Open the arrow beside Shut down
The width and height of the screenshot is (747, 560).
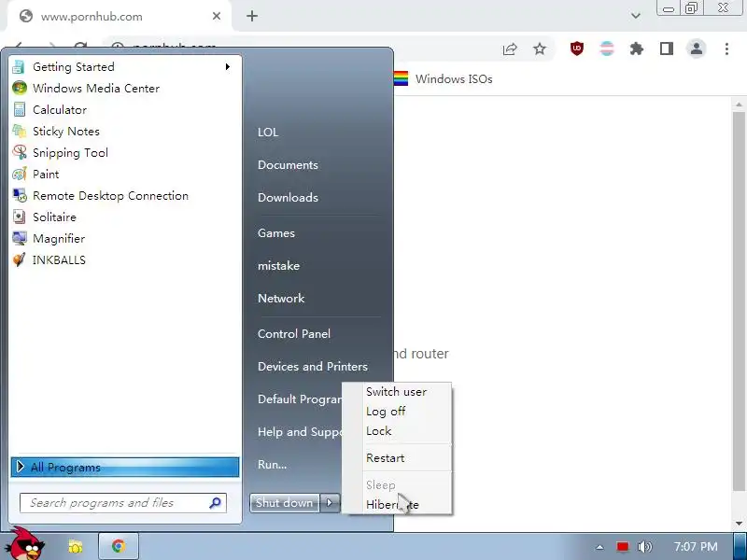tap(330, 503)
